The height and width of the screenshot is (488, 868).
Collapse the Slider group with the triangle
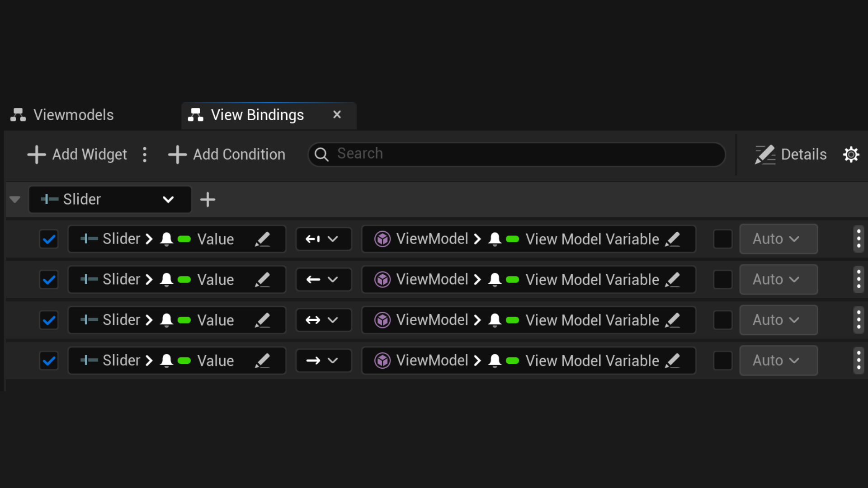point(15,199)
